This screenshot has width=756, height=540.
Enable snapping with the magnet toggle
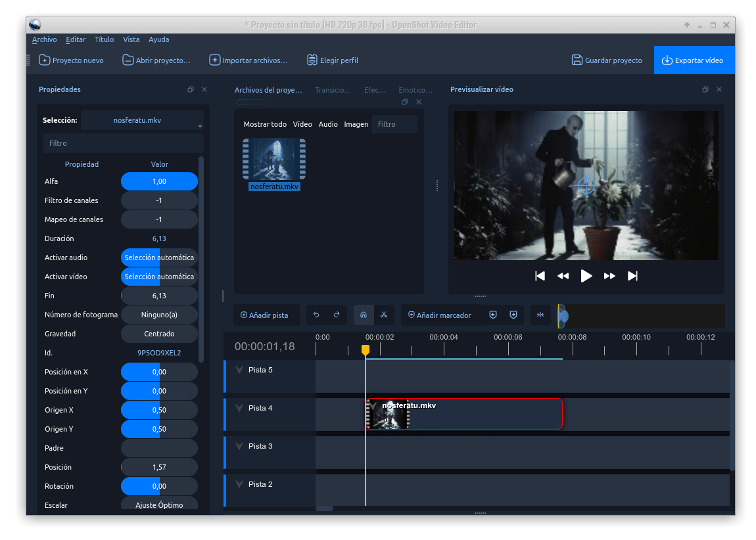[364, 315]
